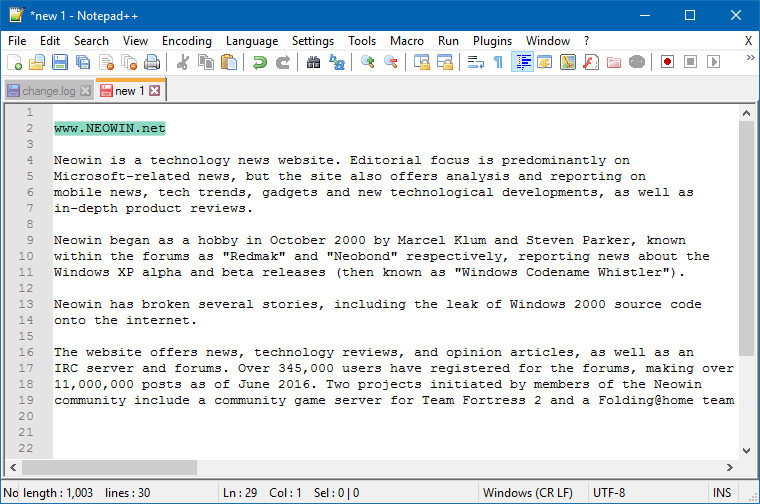
Task: Open folder as workspace icon
Action: [x=614, y=62]
